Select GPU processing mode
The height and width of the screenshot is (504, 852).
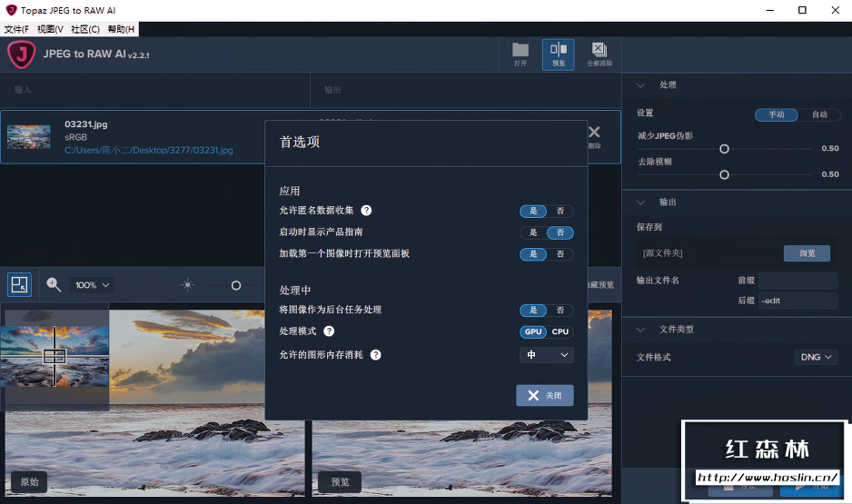coord(533,331)
